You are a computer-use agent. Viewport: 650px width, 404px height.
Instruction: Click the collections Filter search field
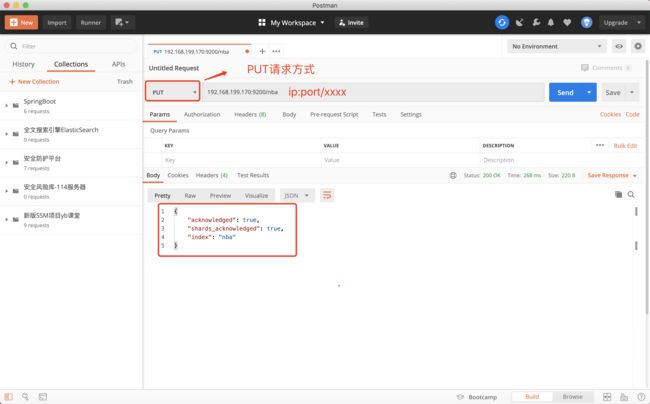point(71,46)
